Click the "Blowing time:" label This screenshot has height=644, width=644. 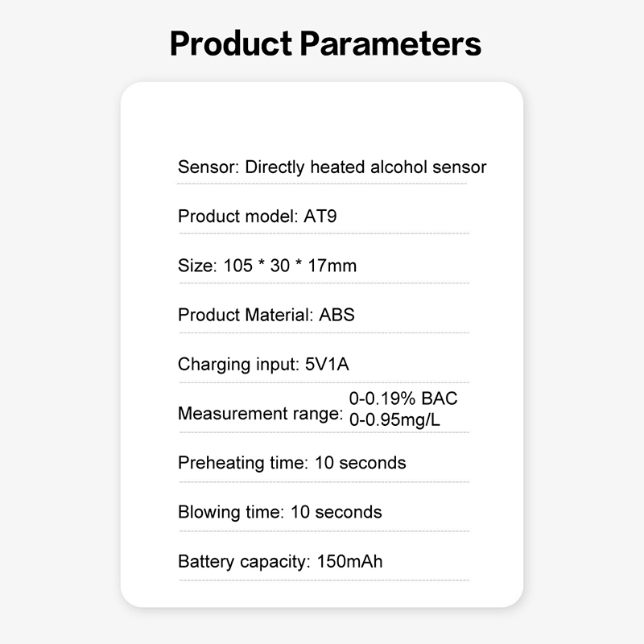tap(229, 512)
